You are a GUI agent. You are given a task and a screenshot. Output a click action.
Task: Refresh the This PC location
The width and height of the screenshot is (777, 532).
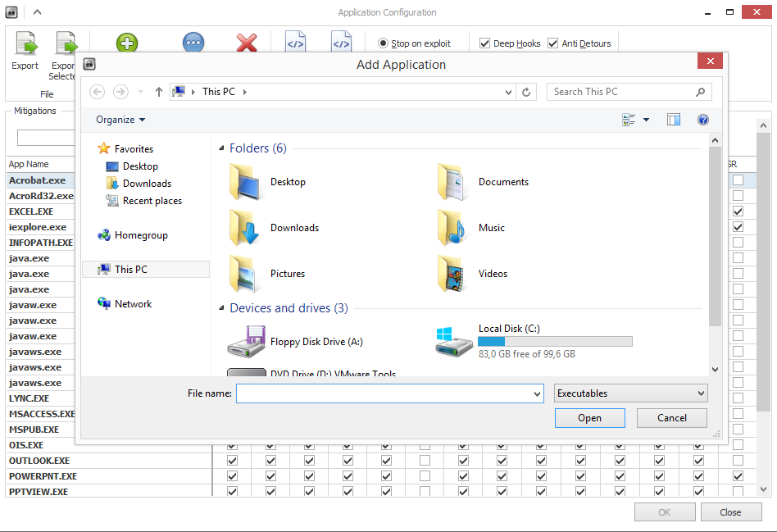point(526,92)
